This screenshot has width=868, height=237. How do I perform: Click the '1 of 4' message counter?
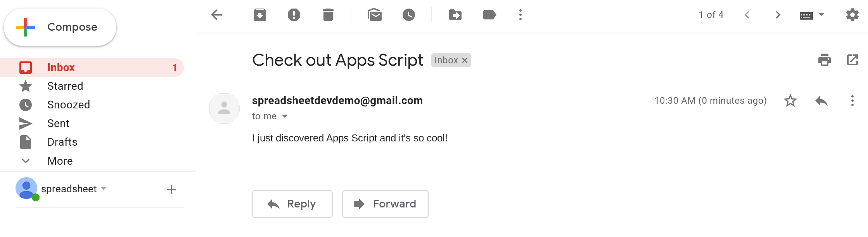711,15
